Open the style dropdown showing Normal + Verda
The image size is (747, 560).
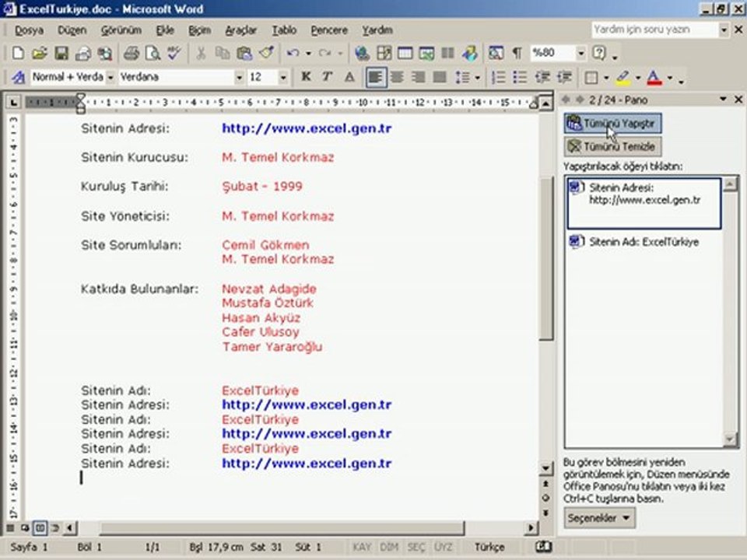(110, 77)
